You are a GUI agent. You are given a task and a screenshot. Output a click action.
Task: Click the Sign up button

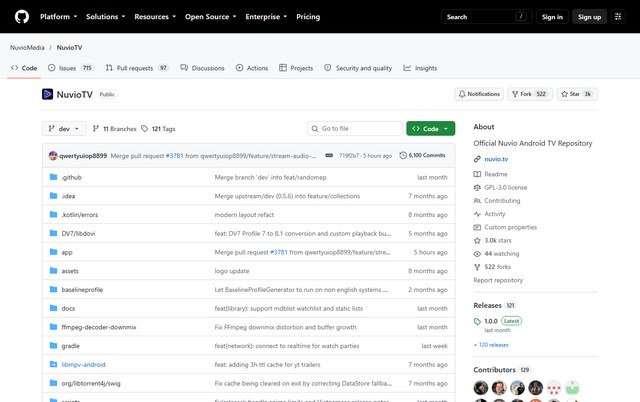point(589,17)
